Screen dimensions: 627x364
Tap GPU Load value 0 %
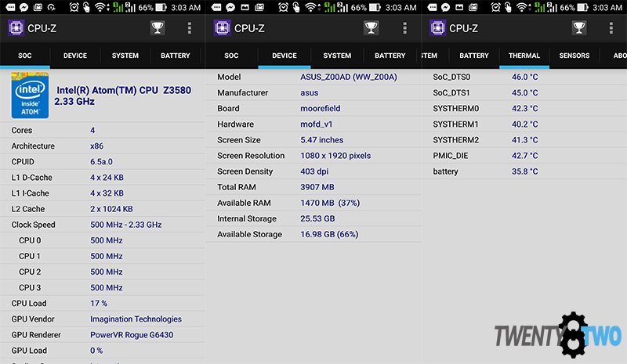[96, 351]
